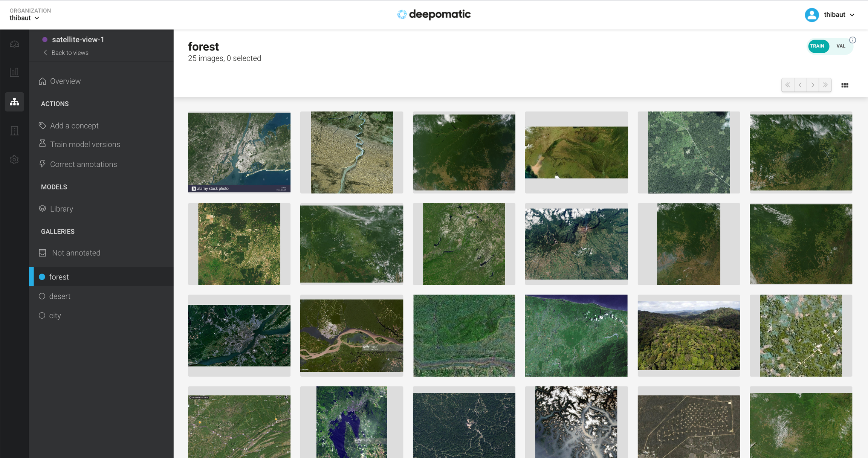Open settings gear icon in left rail

(14, 160)
